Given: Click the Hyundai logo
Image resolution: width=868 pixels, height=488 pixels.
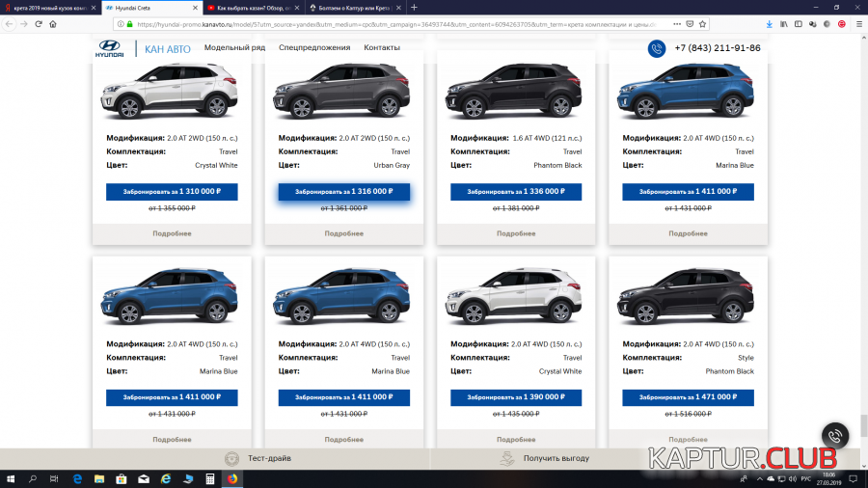Looking at the screenshot, I should click(109, 49).
